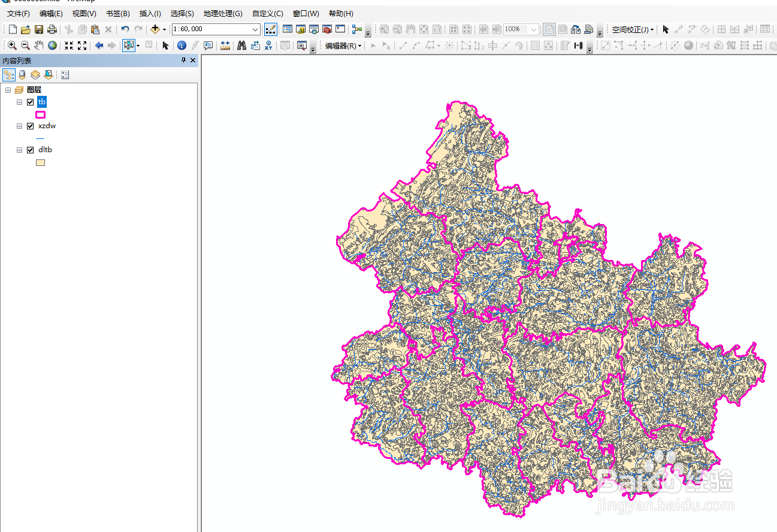
Task: Toggle visibility of tb layer
Action: 31,102
